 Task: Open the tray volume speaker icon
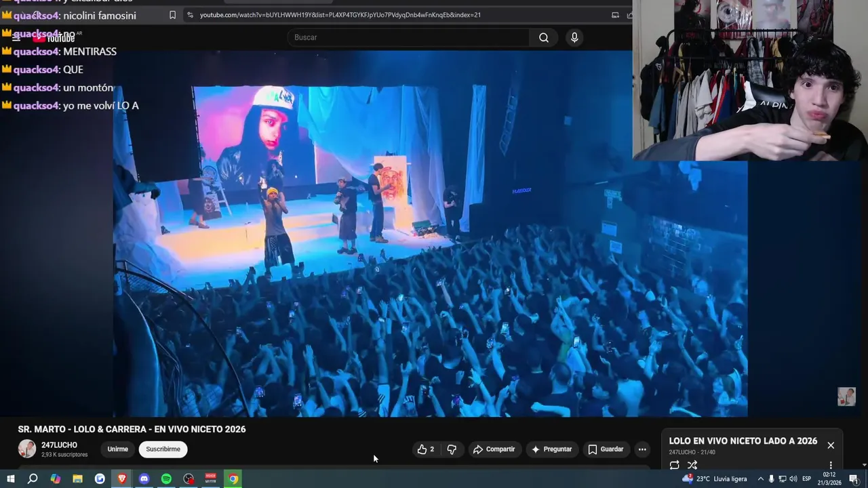(x=793, y=479)
